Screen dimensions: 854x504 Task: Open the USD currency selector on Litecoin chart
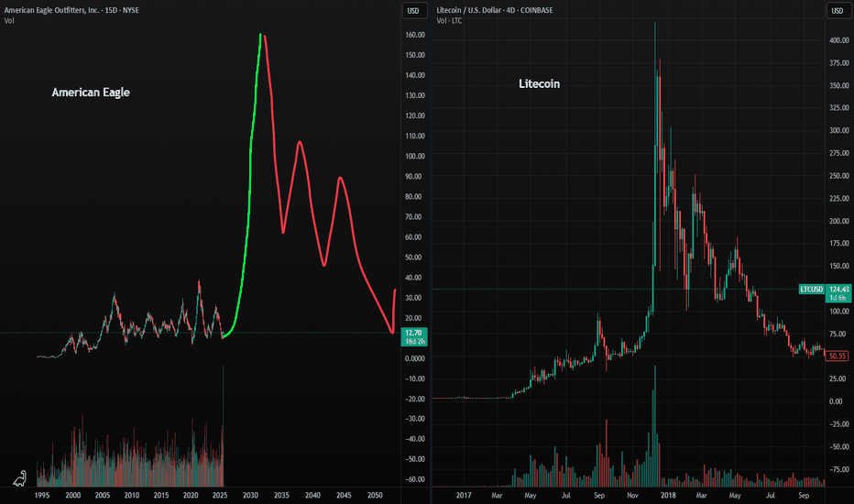(838, 11)
